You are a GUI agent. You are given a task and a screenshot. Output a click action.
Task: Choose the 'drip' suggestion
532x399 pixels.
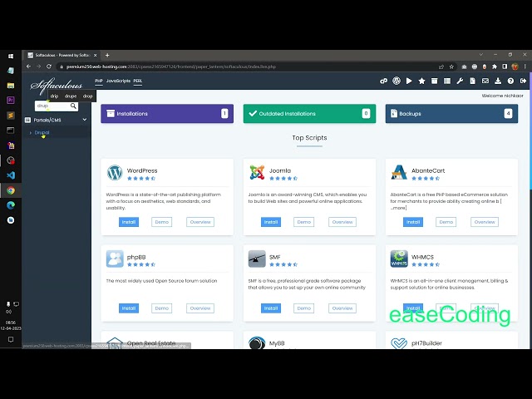coord(54,96)
